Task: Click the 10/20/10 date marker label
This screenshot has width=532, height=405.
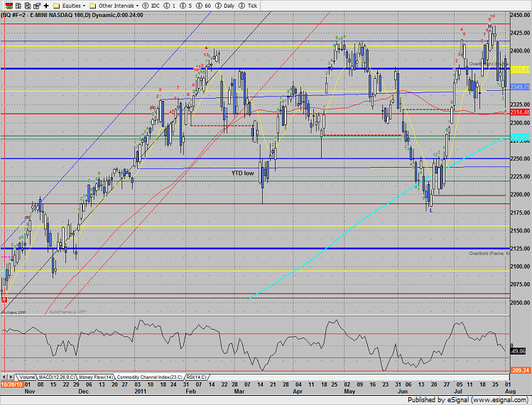Action: tap(11, 384)
